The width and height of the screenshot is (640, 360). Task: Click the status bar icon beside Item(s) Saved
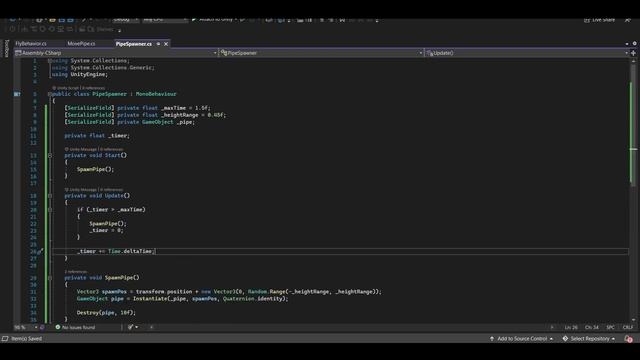coord(5,339)
